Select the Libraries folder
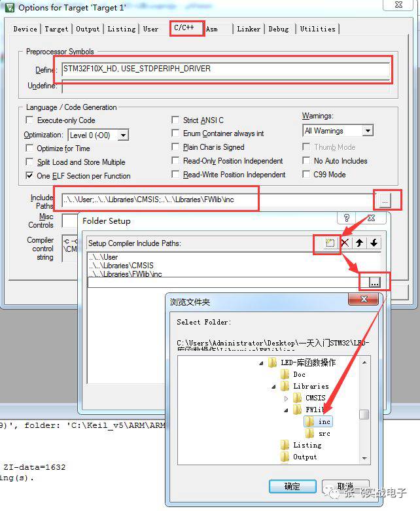 point(305,386)
